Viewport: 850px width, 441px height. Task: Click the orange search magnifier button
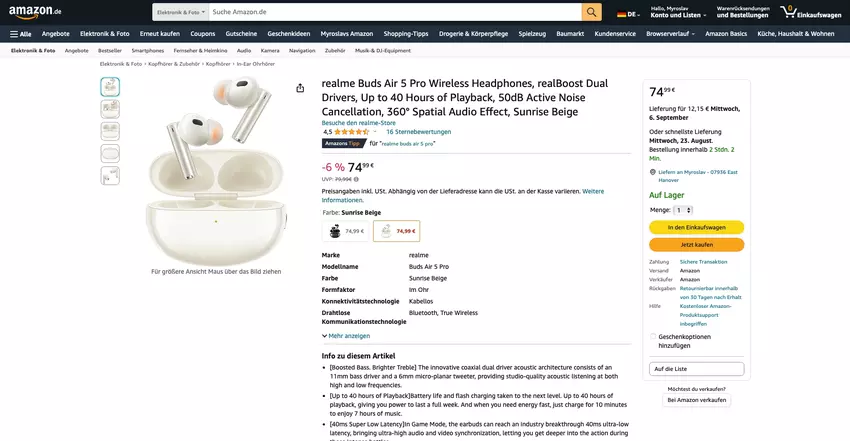point(591,12)
